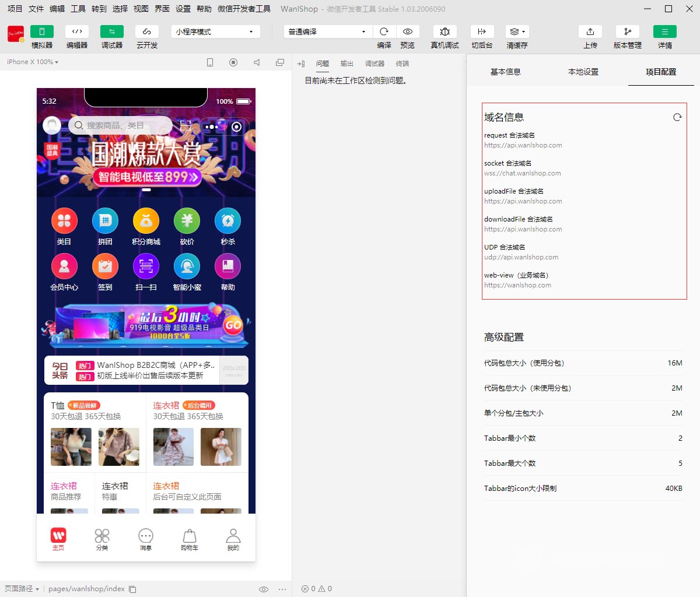Click the status bar three-dots more icon
The image size is (700, 597).
[282, 589]
